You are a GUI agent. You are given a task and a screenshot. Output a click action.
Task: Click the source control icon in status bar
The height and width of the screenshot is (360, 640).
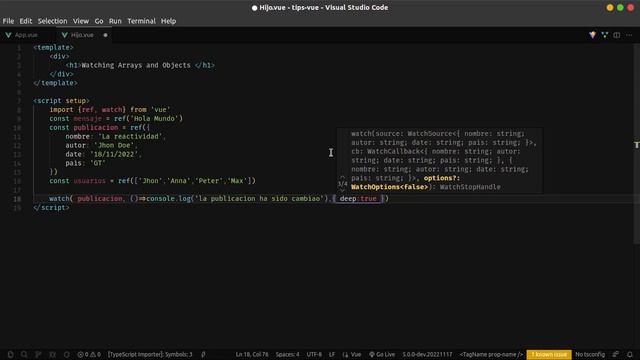click(38, 354)
